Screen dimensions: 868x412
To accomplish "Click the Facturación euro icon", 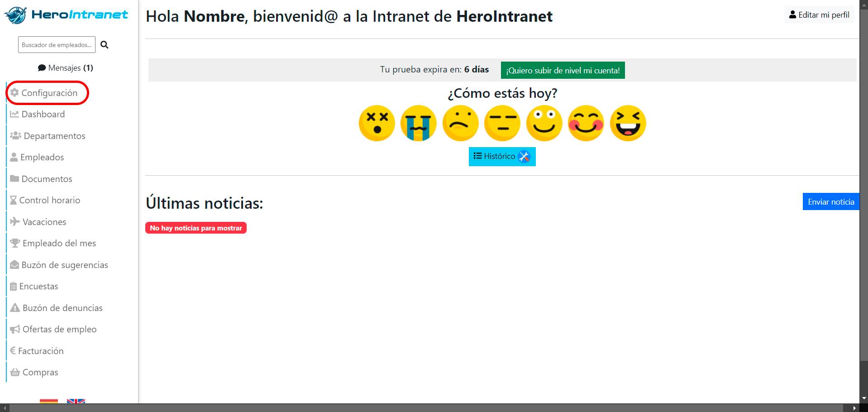I will (x=13, y=350).
